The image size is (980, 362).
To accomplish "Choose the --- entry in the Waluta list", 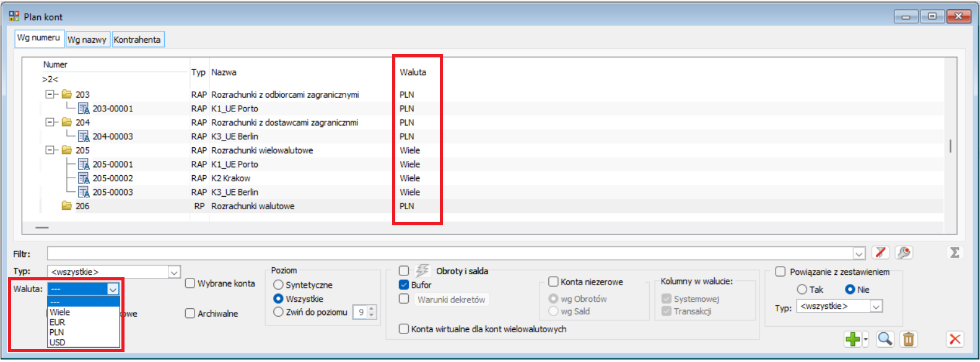I will (x=83, y=302).
